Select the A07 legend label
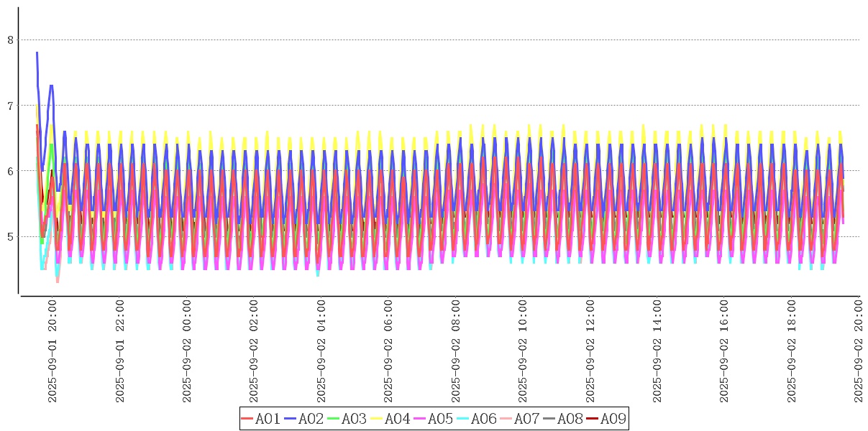This screenshot has width=868, height=431. [526, 419]
